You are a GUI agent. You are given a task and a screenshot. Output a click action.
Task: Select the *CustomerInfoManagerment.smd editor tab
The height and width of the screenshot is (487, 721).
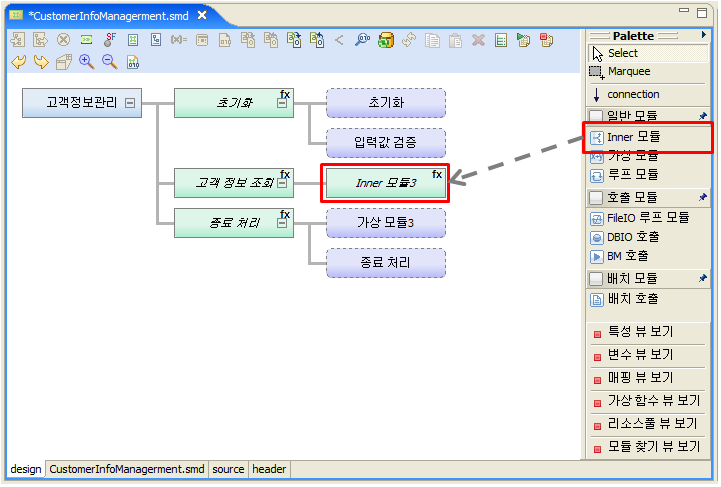[x=109, y=16]
